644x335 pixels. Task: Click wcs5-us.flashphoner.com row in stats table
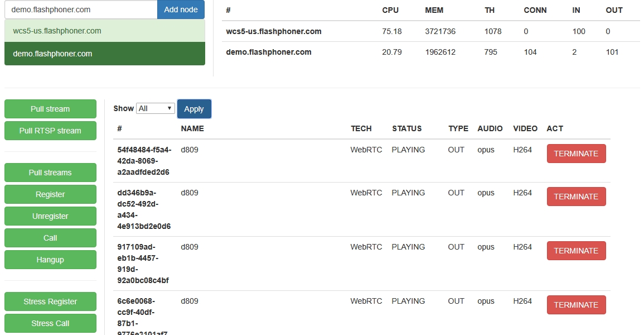274,31
